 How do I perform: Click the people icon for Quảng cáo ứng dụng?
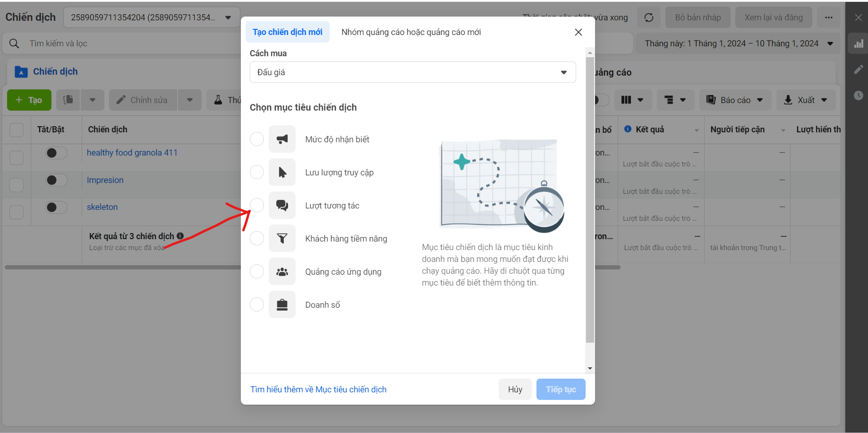tap(282, 271)
